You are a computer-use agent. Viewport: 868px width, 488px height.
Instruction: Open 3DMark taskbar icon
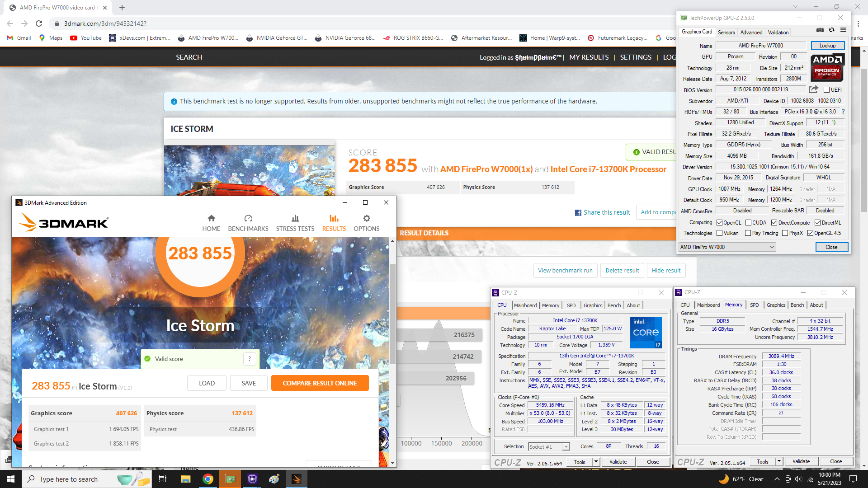pyautogui.click(x=296, y=479)
